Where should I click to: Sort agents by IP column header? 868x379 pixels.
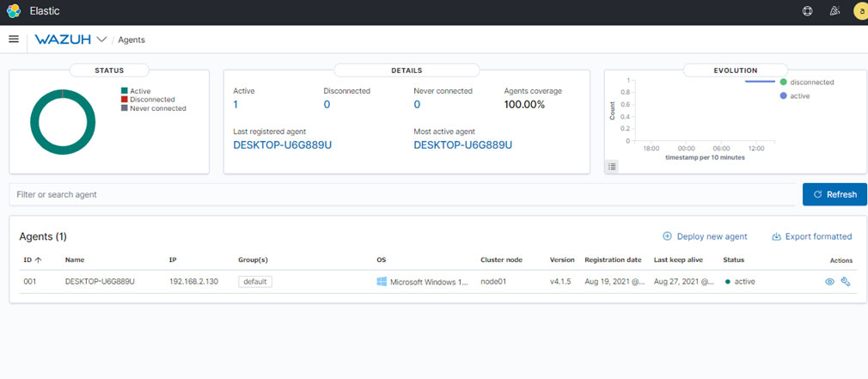click(x=172, y=260)
